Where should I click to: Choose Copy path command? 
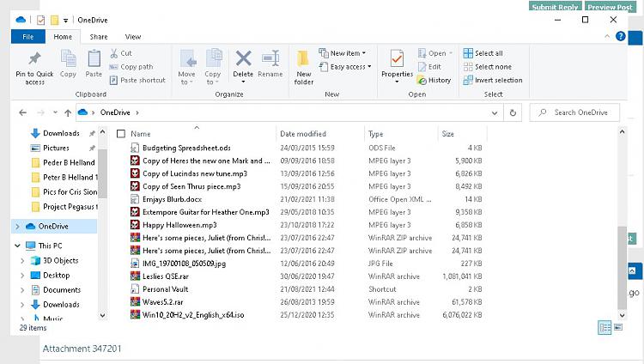point(131,67)
